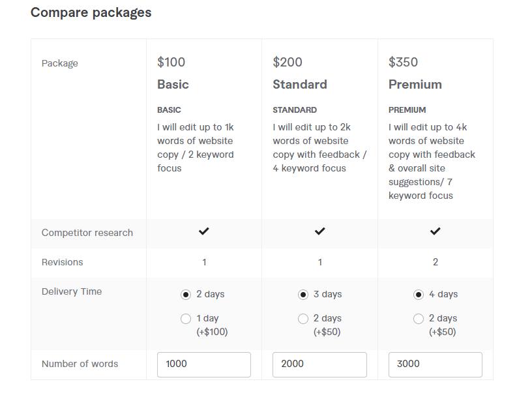Click the Basic words input showing 1000
The image size is (532, 399).
(x=204, y=364)
